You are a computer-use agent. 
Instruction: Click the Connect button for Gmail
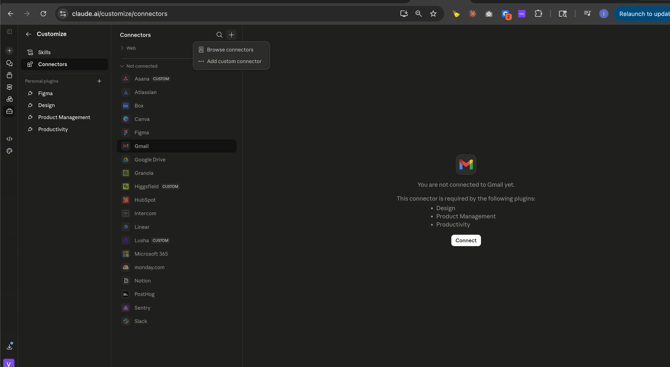click(x=466, y=241)
